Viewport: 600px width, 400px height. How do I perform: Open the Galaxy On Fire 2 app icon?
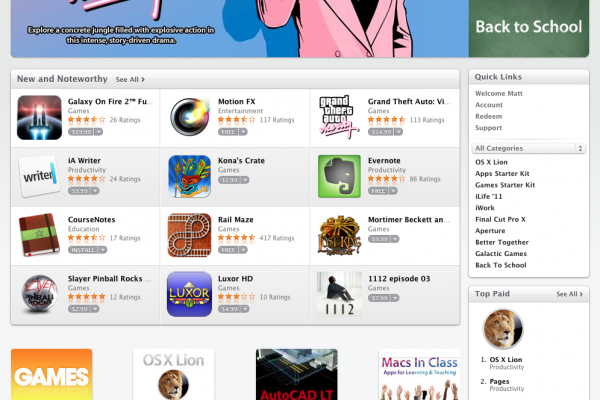coord(39,118)
